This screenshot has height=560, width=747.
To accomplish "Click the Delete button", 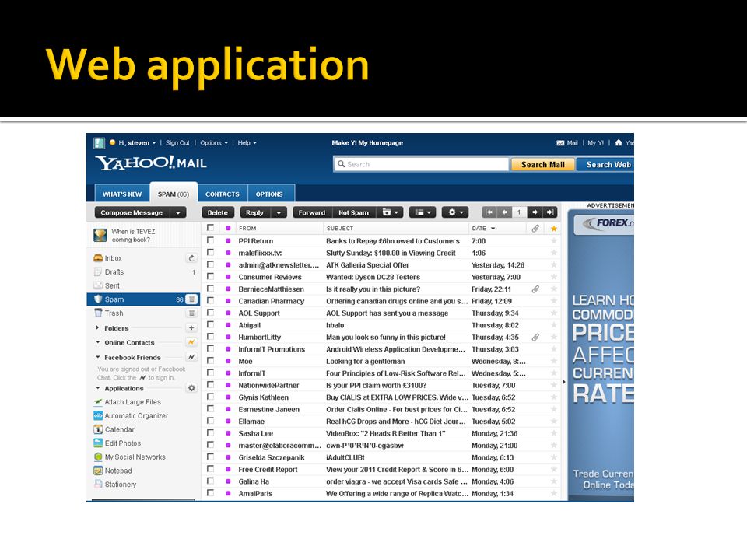I will (x=218, y=213).
